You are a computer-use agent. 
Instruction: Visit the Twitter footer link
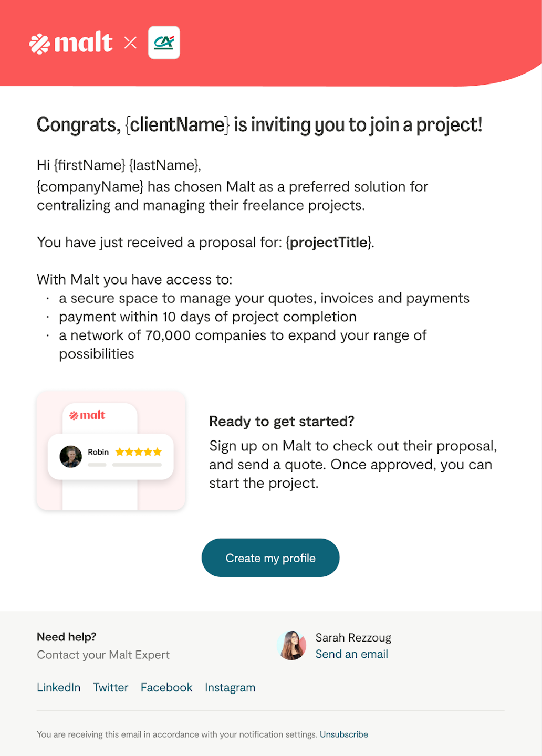111,688
